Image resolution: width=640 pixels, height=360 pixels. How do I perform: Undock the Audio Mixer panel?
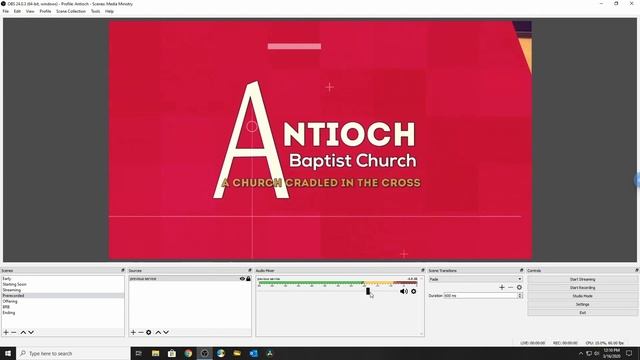pos(422,270)
